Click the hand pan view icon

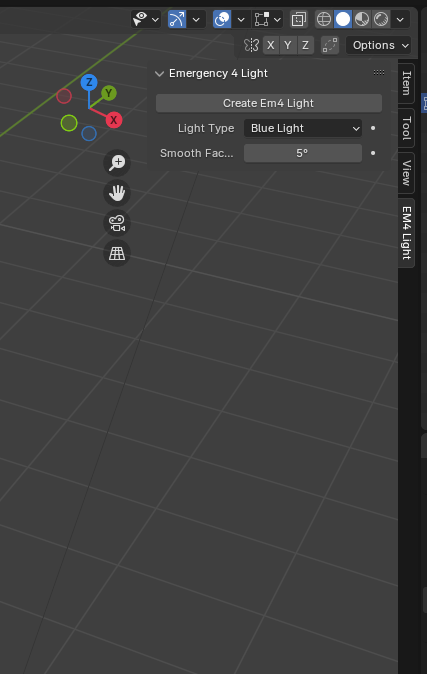117,193
